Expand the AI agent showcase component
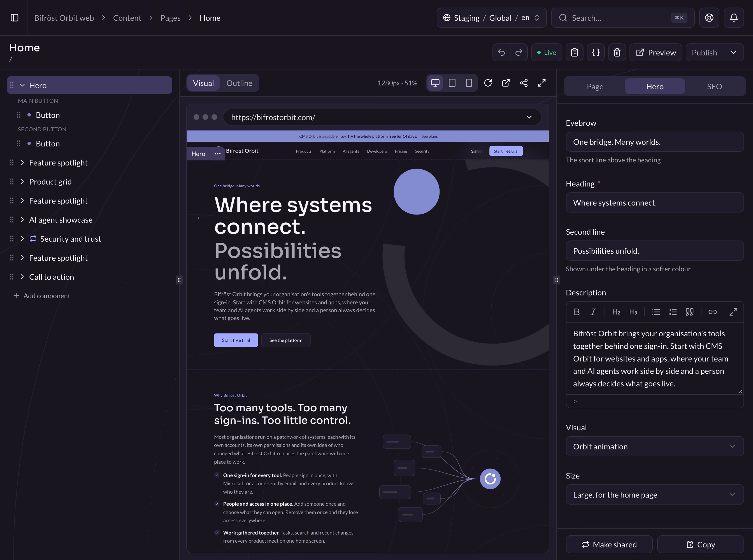Viewport: 753px width, 560px height. click(22, 220)
